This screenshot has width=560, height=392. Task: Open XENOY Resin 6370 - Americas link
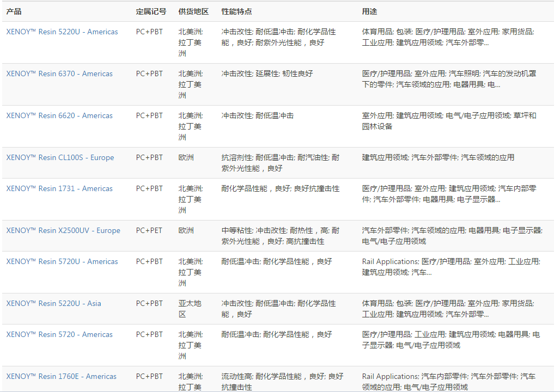(x=59, y=74)
